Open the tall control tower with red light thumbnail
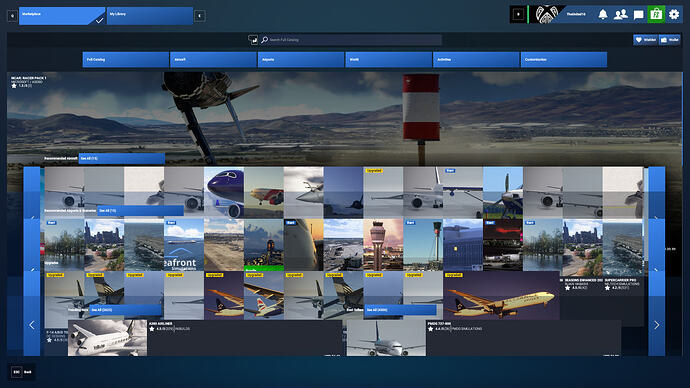The height and width of the screenshot is (388, 690). click(x=423, y=245)
